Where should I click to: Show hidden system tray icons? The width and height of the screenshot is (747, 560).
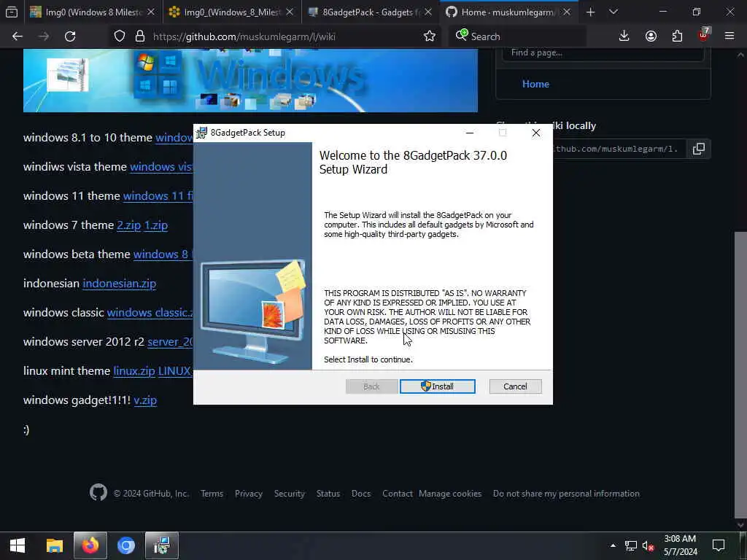click(x=613, y=545)
